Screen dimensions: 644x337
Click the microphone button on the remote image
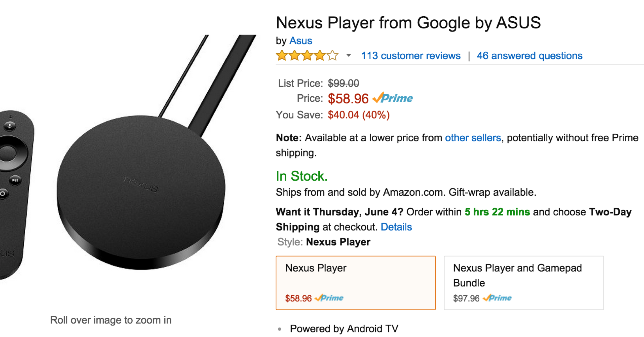click(10, 126)
